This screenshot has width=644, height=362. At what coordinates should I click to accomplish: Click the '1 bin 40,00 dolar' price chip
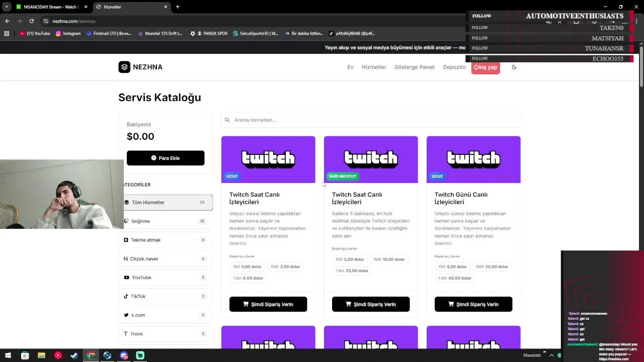pos(454,278)
